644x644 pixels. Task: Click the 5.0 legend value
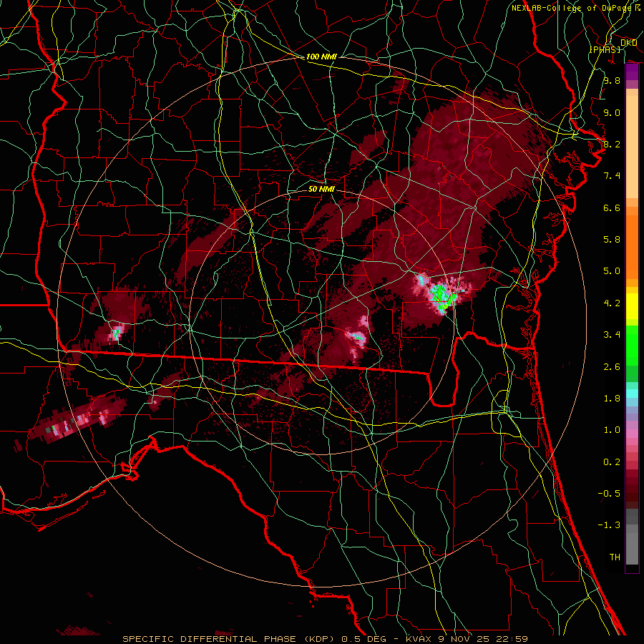612,271
